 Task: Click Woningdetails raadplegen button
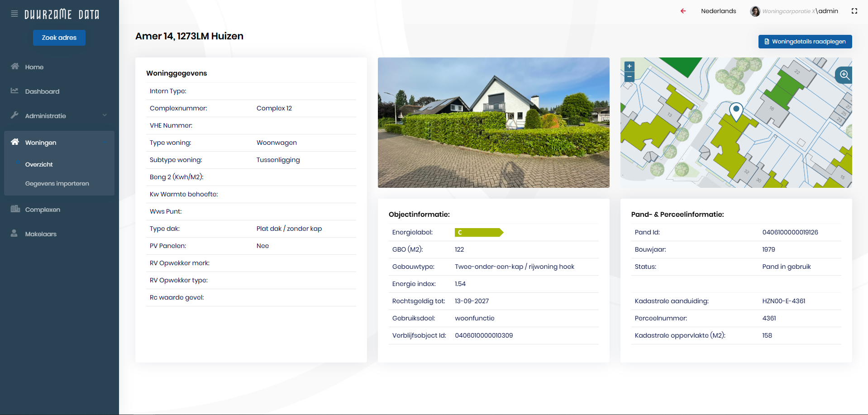click(x=805, y=42)
